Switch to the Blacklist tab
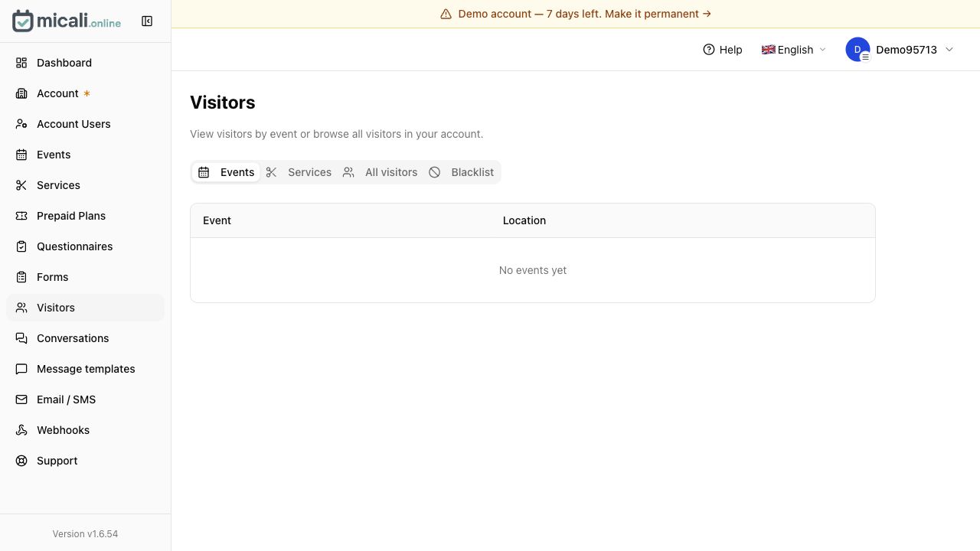The height and width of the screenshot is (551, 980). coord(462,172)
